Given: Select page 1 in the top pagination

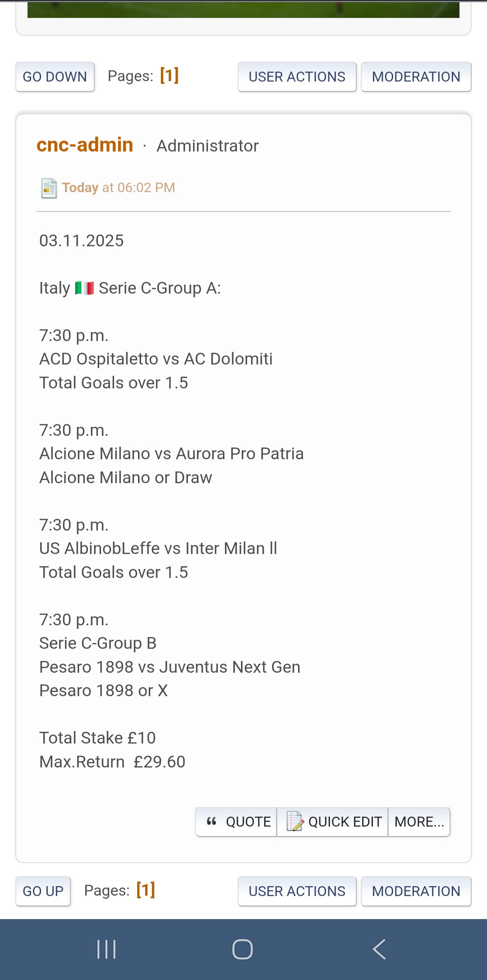Looking at the screenshot, I should (x=170, y=75).
